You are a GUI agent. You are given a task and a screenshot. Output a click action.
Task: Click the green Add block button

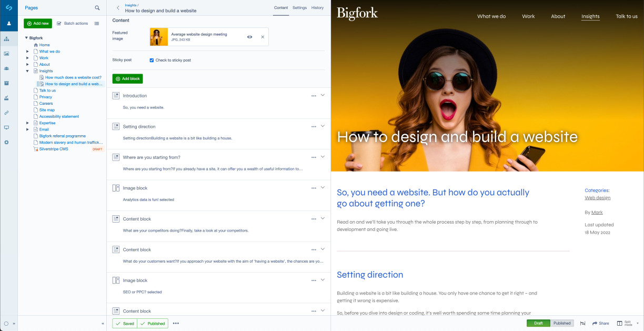(x=127, y=78)
